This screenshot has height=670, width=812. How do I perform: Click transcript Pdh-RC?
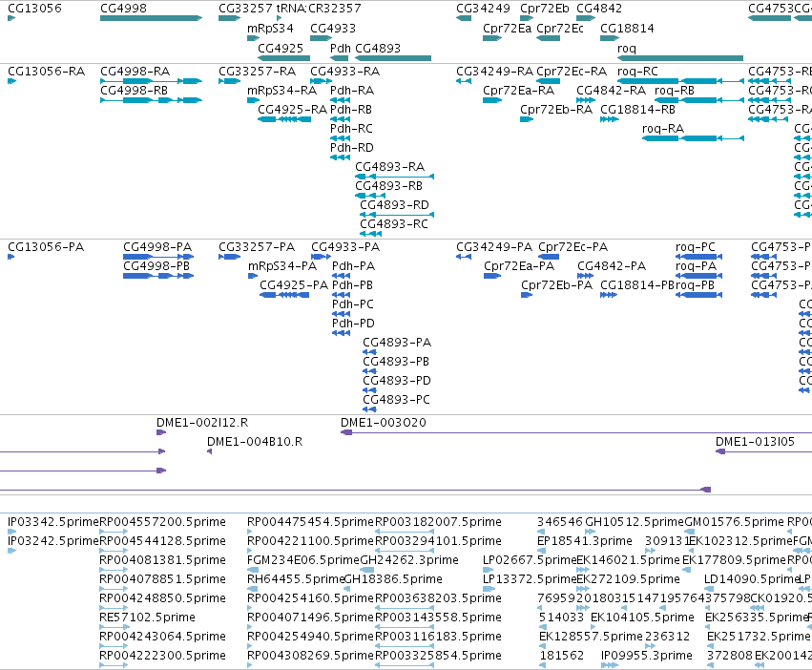click(x=351, y=129)
